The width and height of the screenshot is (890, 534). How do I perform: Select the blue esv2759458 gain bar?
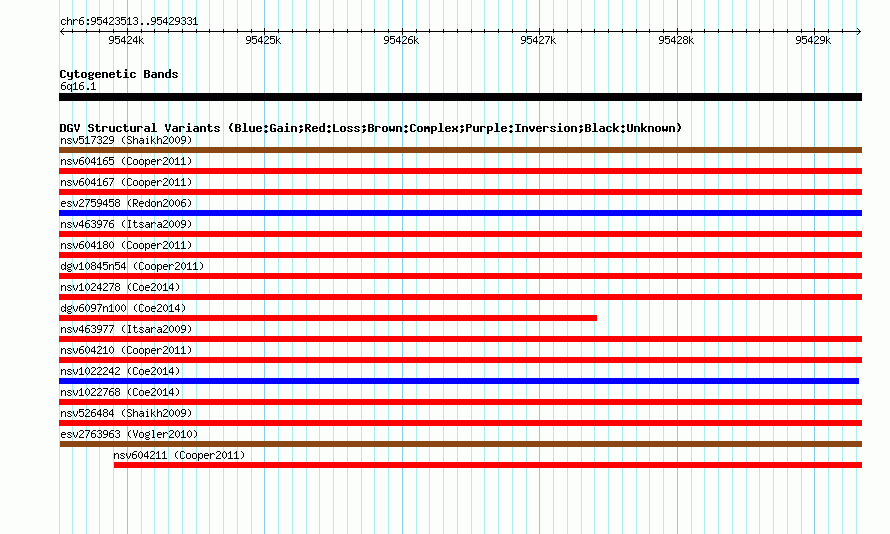[460, 213]
